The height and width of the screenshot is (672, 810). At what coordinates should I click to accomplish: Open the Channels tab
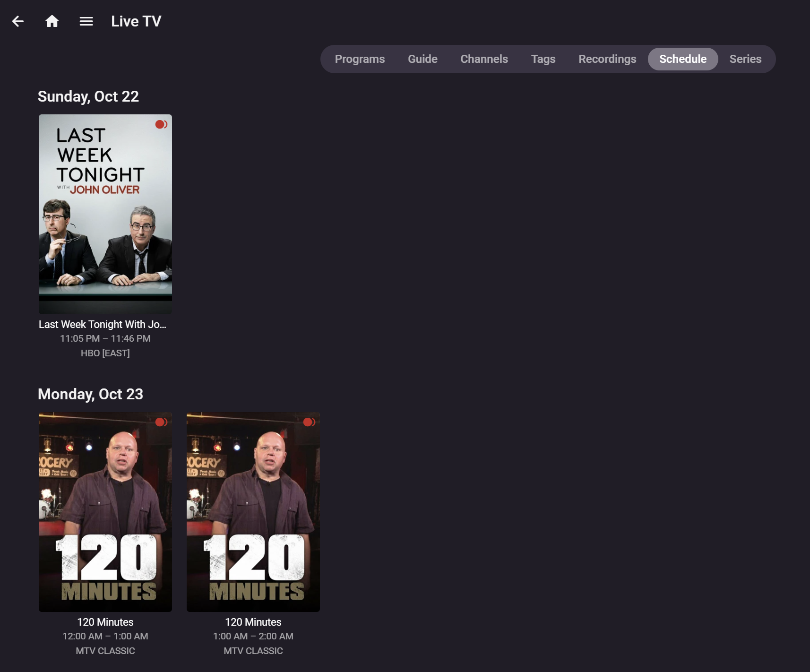click(484, 59)
